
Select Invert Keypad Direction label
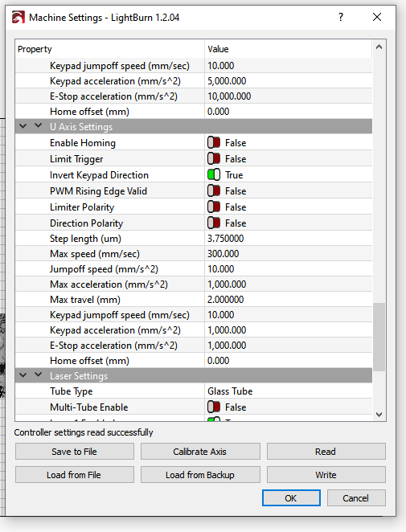99,175
